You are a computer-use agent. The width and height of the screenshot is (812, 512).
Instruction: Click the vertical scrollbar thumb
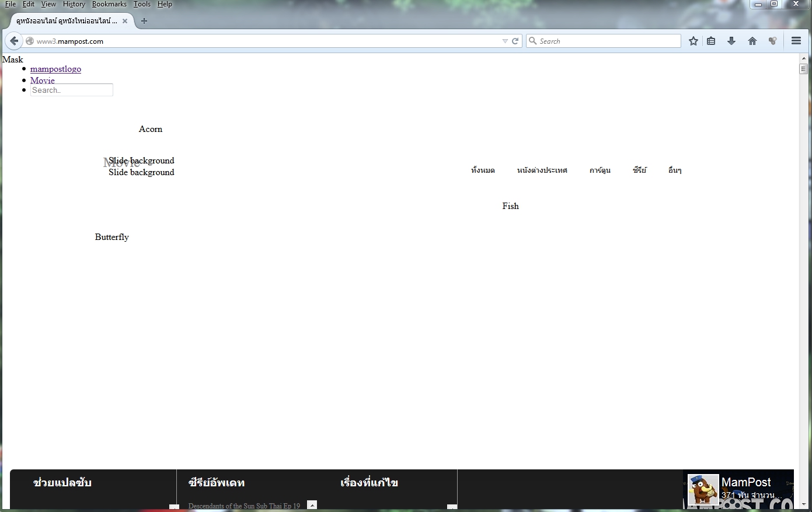point(804,69)
